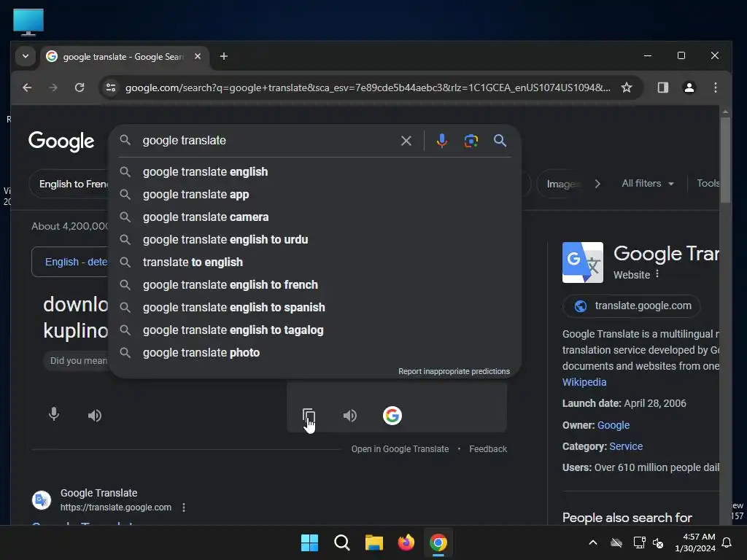Choose suggestion 'google translate app'
The image size is (747, 560).
tap(314, 194)
